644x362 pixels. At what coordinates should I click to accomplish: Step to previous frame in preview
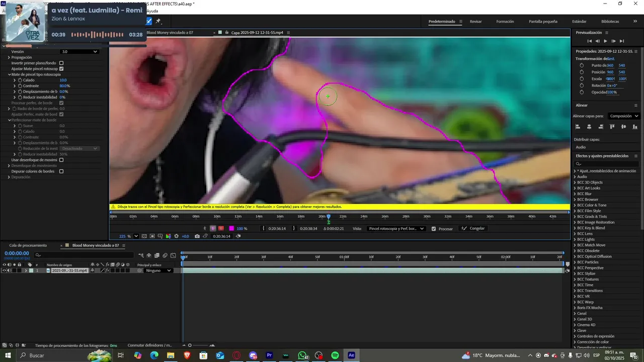point(597,41)
